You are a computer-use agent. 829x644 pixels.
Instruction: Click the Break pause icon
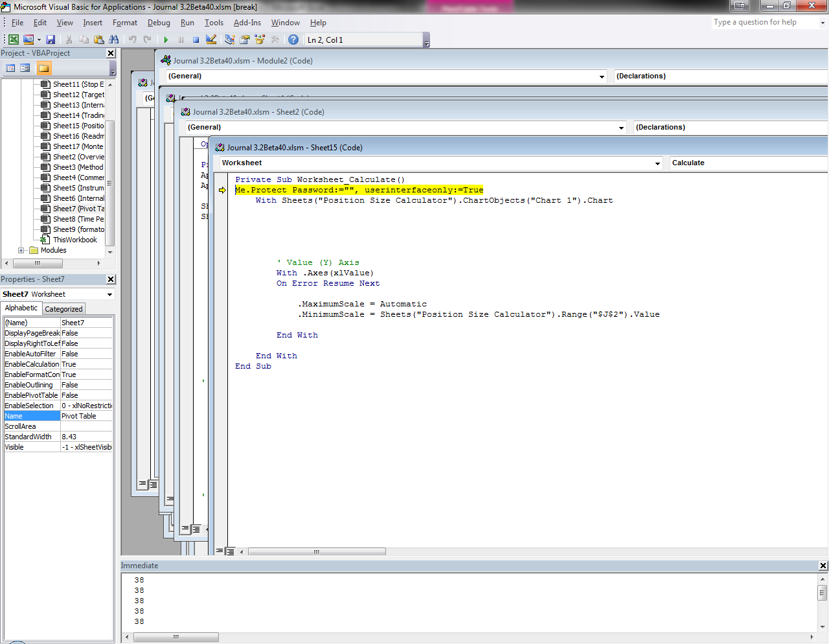[181, 40]
